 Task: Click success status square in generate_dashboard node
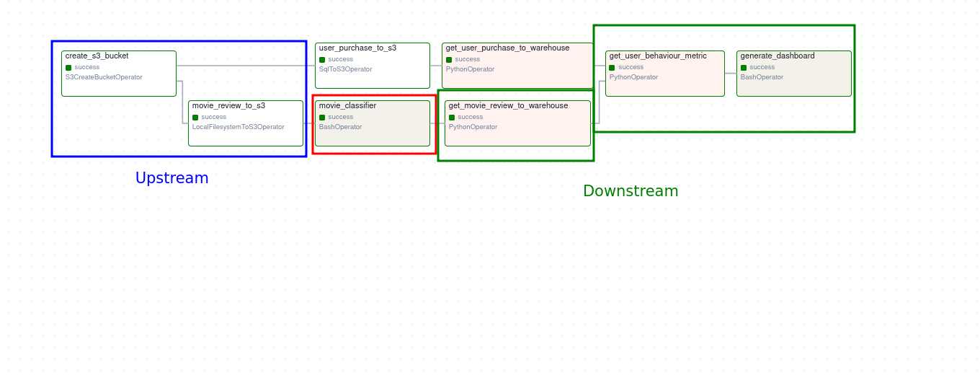pos(744,68)
